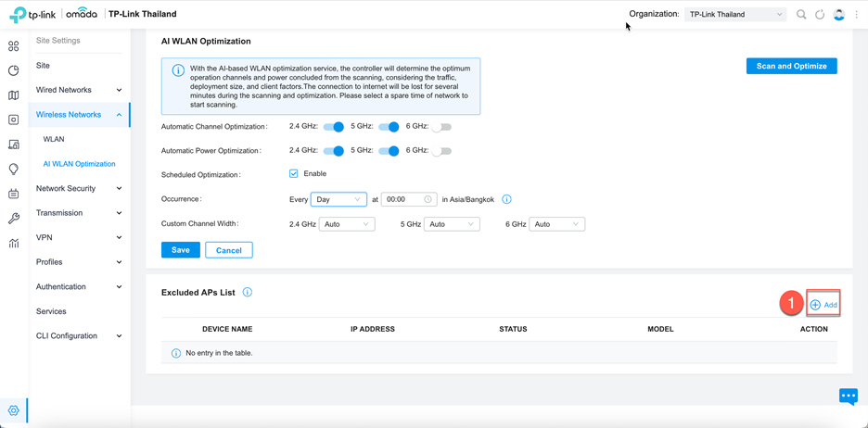Click the info icon beside Excluded APs List
Screen dimensions: 868x428
tap(248, 292)
